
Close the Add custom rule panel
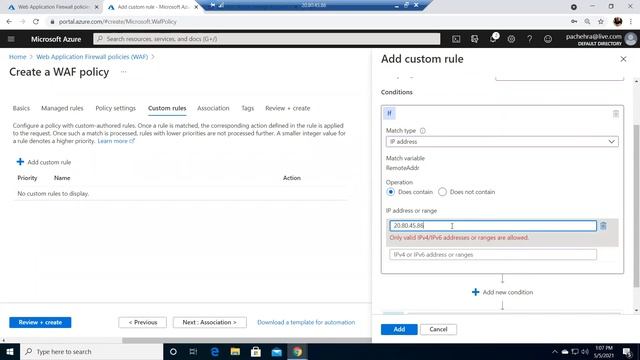pos(623,59)
